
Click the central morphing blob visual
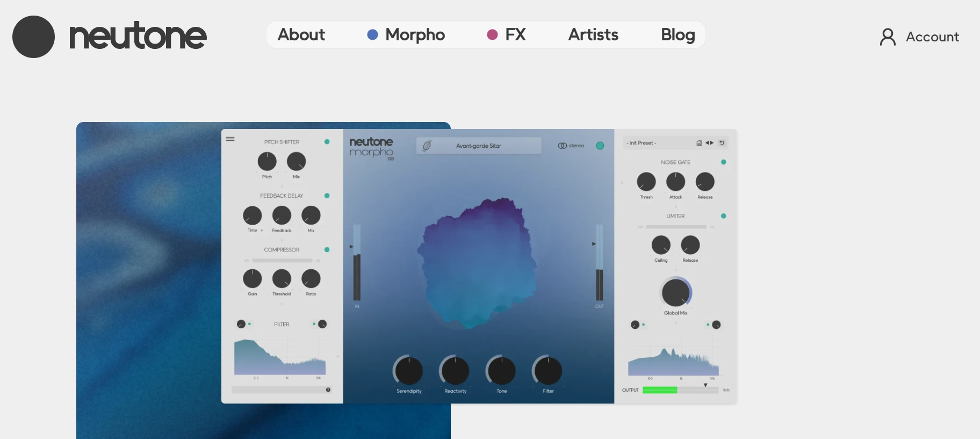(477, 263)
